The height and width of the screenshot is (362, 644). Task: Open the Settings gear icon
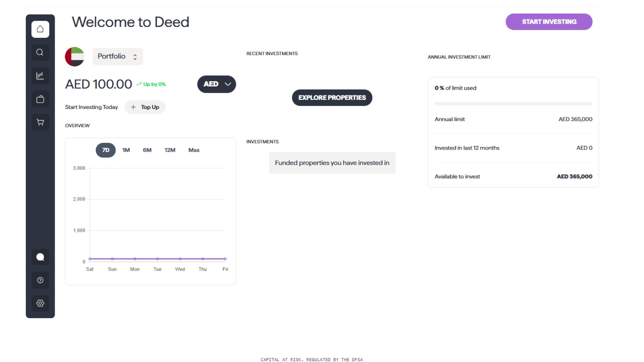tap(40, 303)
